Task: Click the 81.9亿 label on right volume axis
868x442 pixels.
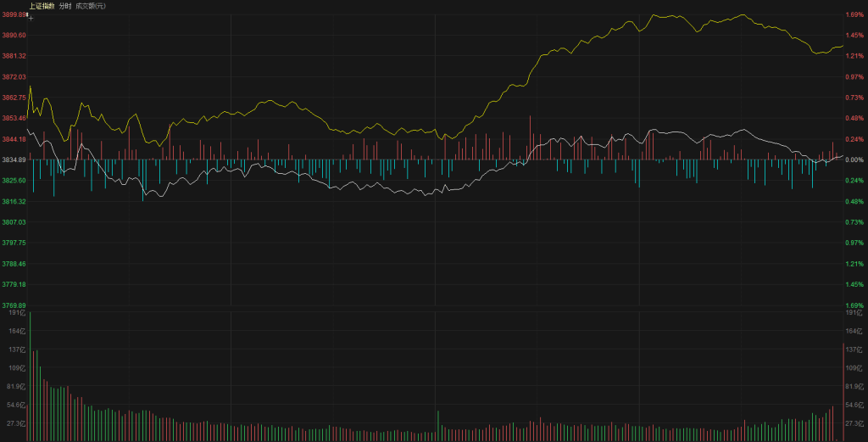Action: click(x=854, y=386)
